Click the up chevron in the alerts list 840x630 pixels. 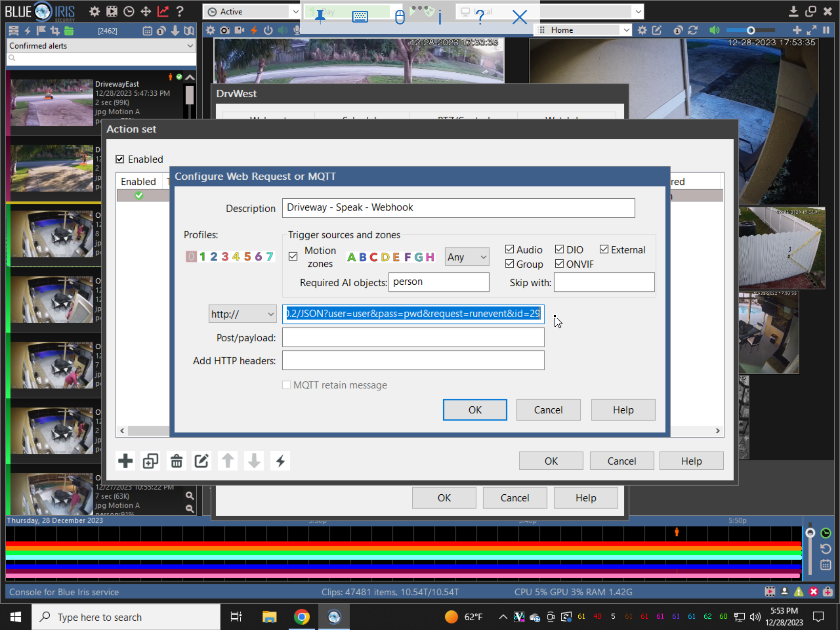pos(190,77)
